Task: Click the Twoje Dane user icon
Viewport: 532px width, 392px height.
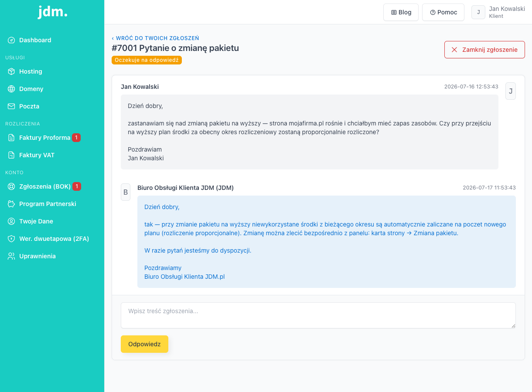Action: 11,221
